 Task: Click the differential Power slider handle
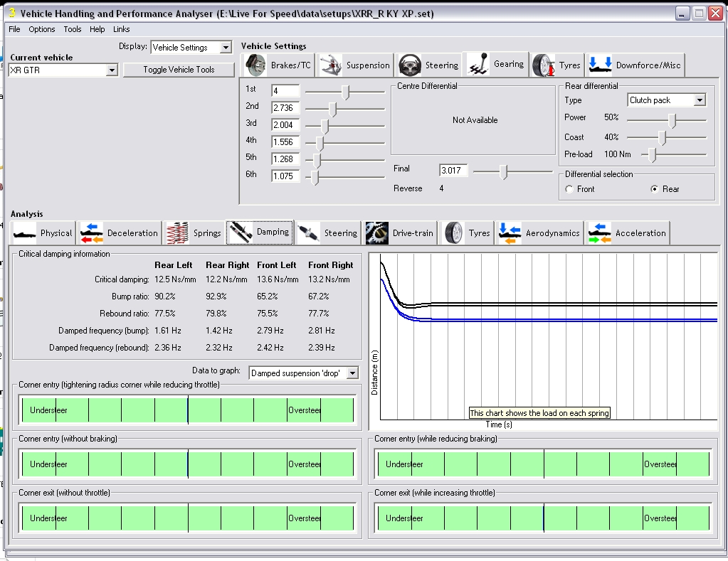point(672,121)
